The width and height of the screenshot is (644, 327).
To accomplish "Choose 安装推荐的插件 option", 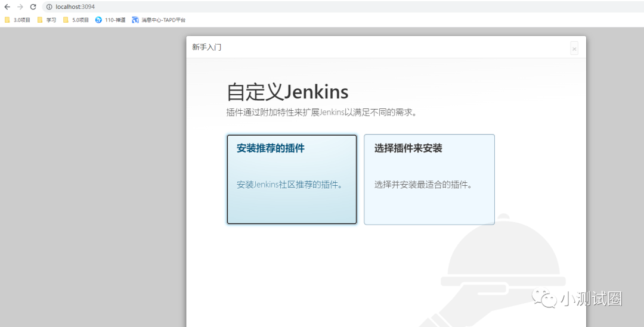I will tap(292, 179).
